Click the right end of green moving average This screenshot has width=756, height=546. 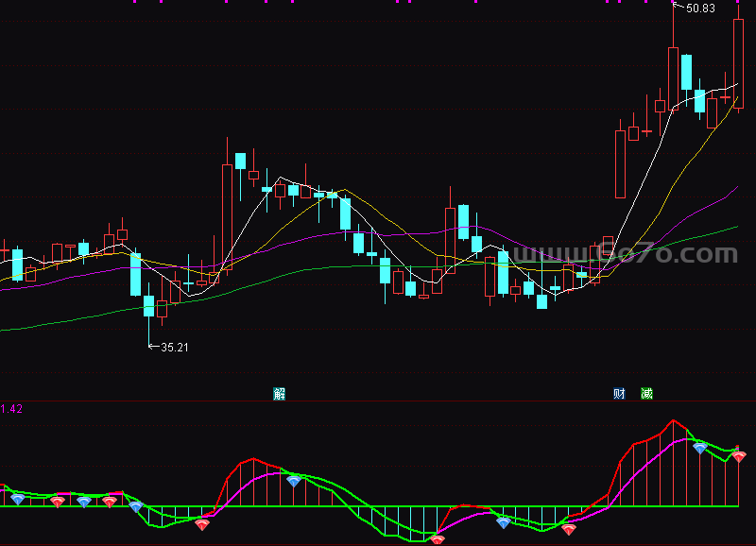click(x=735, y=227)
